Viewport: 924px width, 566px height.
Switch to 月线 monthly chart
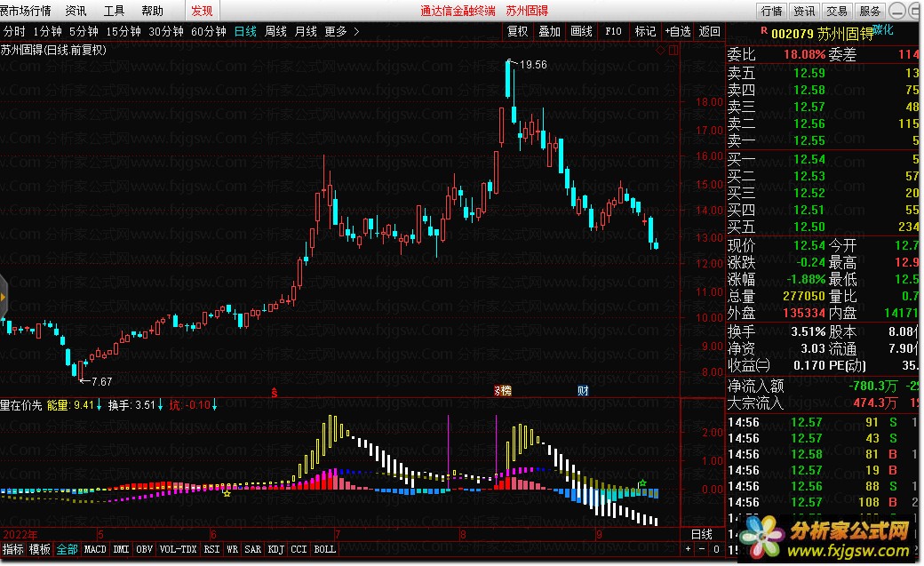click(306, 31)
